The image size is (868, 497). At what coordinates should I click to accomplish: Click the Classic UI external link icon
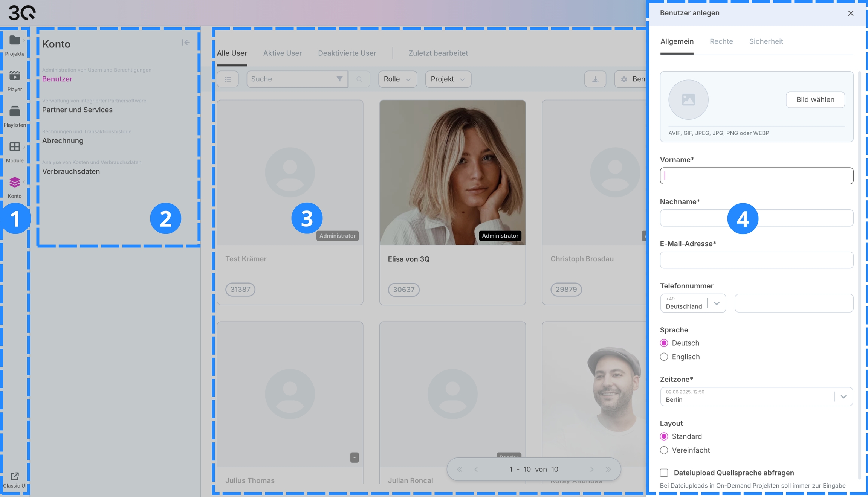click(15, 476)
